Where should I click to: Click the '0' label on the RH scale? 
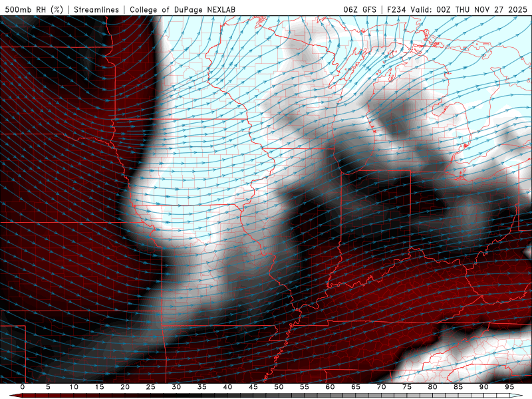[x=23, y=387]
